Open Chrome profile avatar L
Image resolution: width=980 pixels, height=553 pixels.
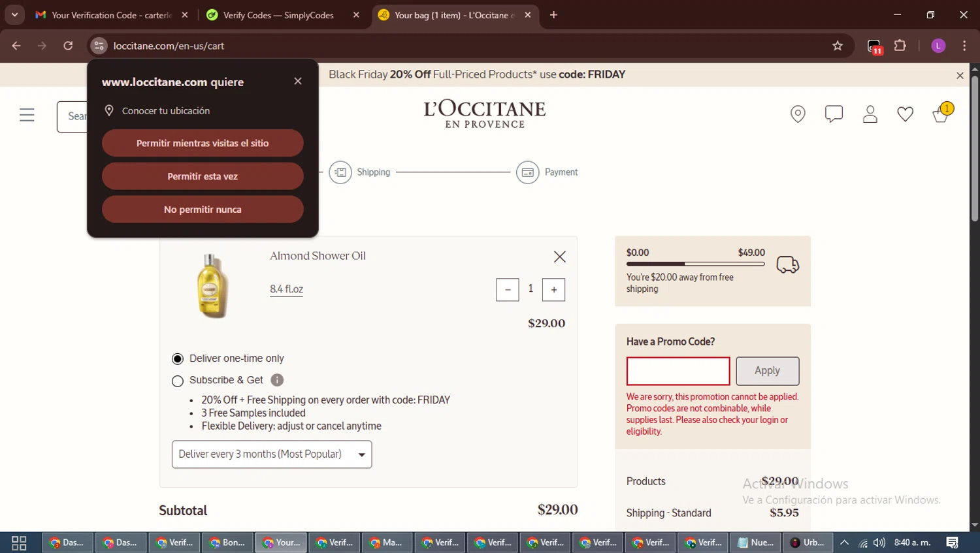point(938,46)
